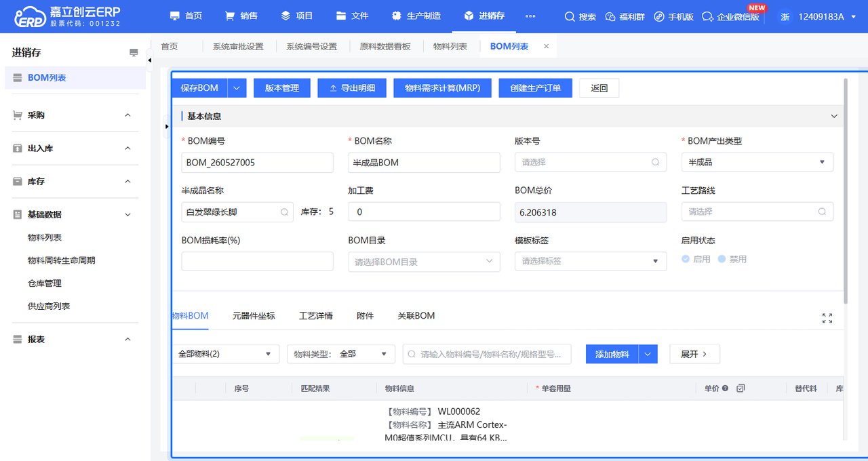
Task: Switch to the 关联BOM tab
Action: tap(416, 316)
